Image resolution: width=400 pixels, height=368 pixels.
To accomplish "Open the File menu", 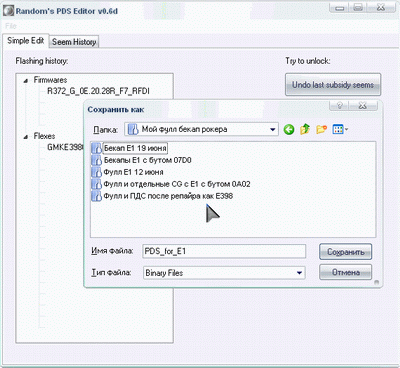I will (11, 26).
